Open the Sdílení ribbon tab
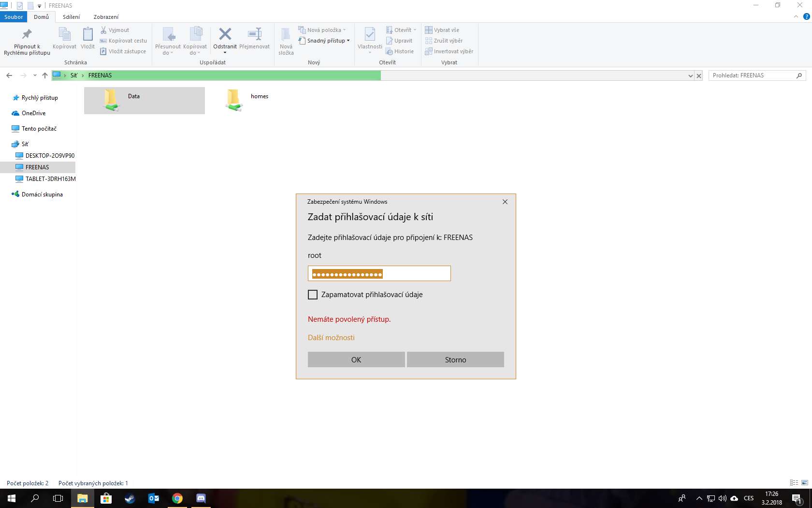The image size is (812, 508). tap(71, 17)
